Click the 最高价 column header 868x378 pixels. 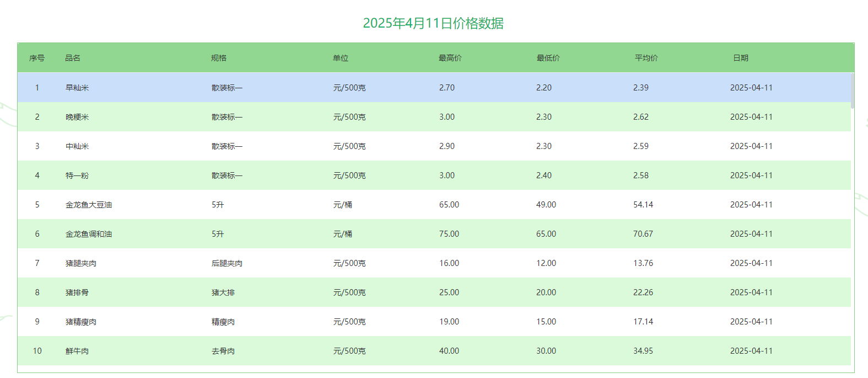(450, 58)
